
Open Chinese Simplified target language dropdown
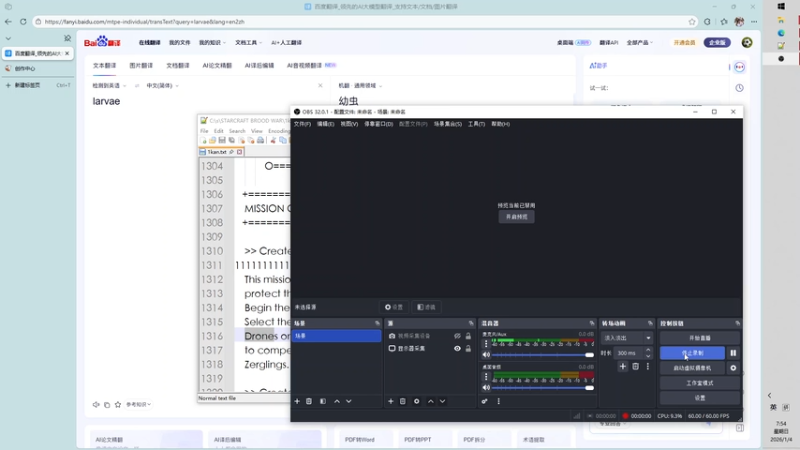click(163, 86)
